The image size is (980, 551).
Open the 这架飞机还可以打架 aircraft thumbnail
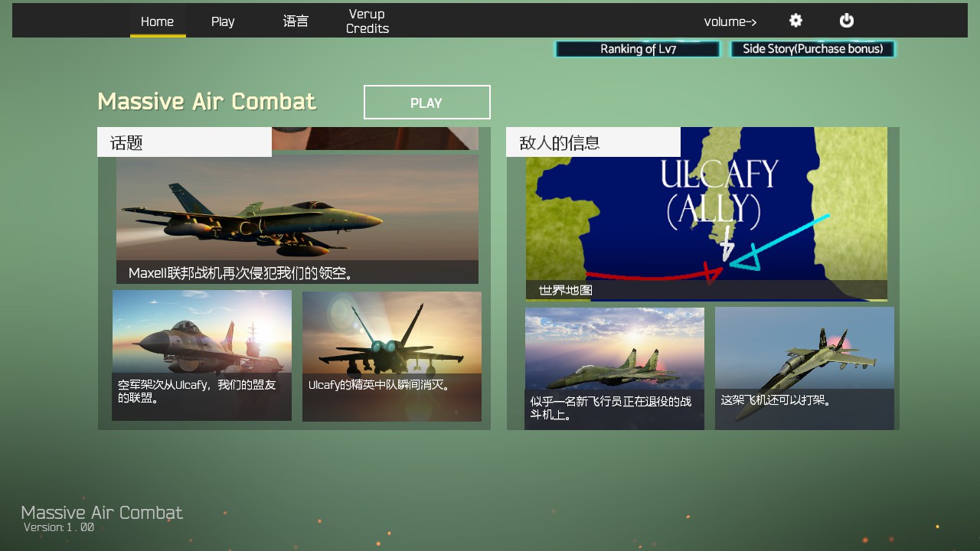[x=804, y=368]
